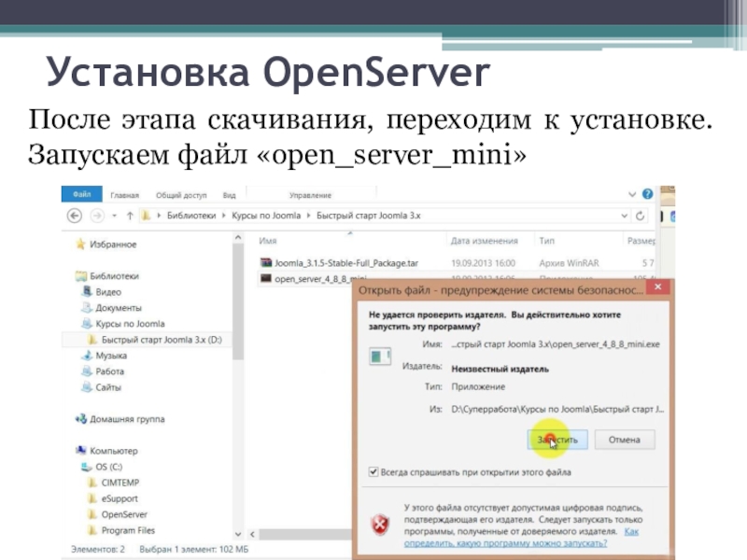Screen dimensions: 747x560
Task: Expand the ribbon with chevron
Action: pyautogui.click(x=632, y=194)
